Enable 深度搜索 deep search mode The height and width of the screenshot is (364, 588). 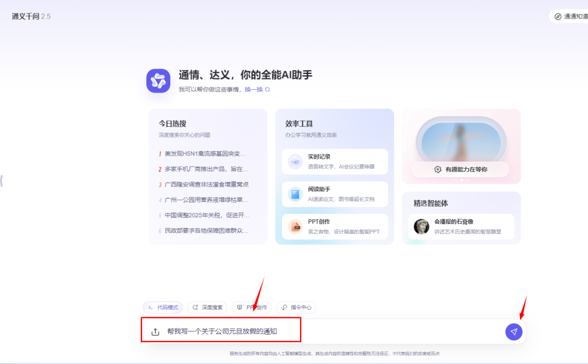207,307
